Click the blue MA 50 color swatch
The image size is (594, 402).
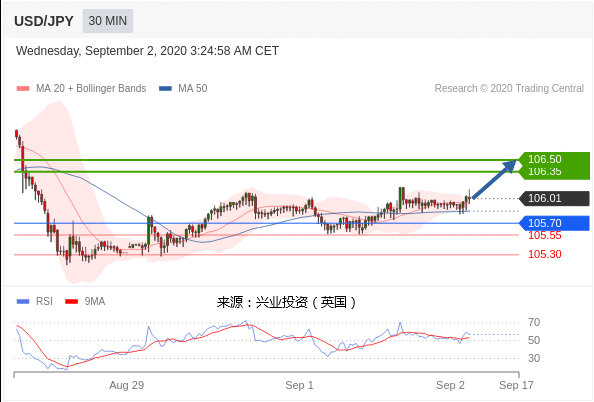coord(165,89)
